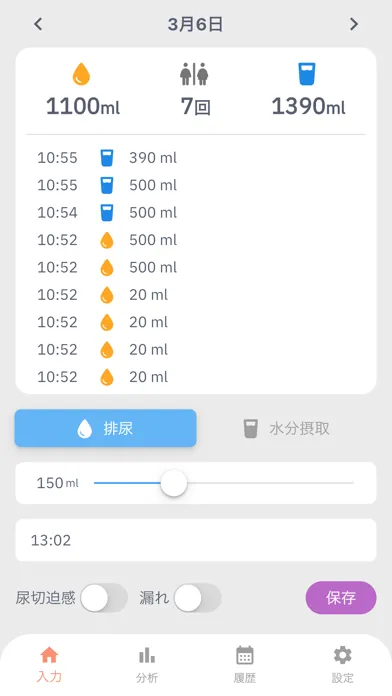This screenshot has height=696, width=392.
Task: Select the 10:54 water intake entry icon
Action: coord(107,213)
